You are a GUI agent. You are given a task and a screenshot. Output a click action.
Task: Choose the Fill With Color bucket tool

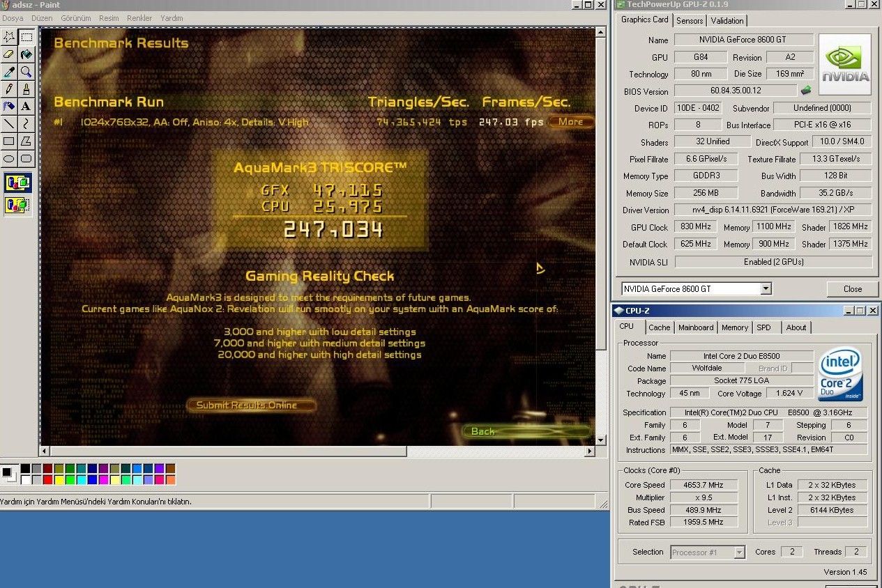point(26,54)
